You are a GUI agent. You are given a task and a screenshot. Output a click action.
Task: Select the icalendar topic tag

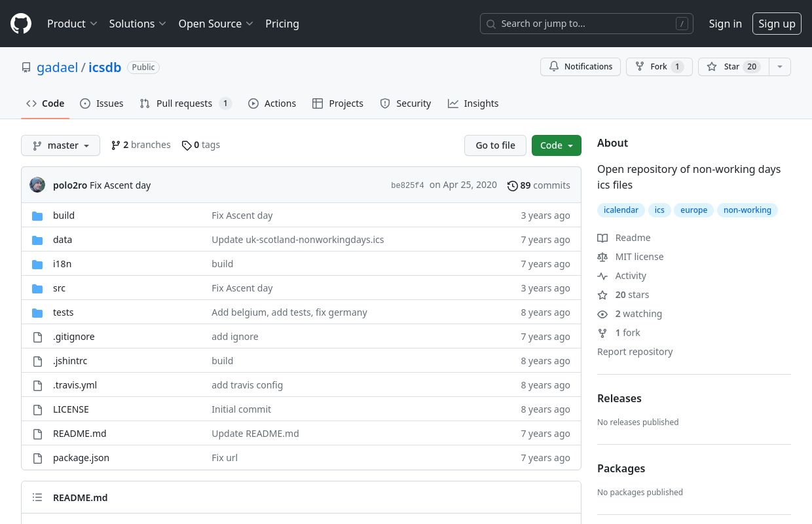tap(621, 210)
